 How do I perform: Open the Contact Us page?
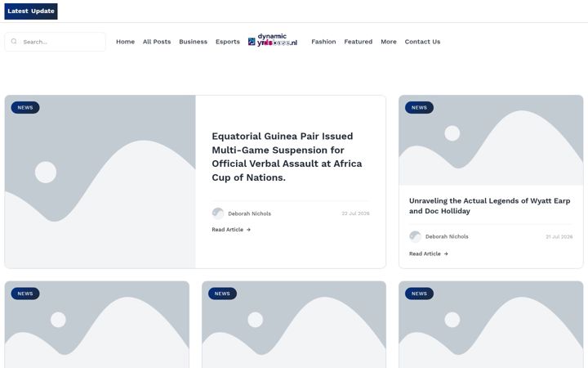point(422,42)
